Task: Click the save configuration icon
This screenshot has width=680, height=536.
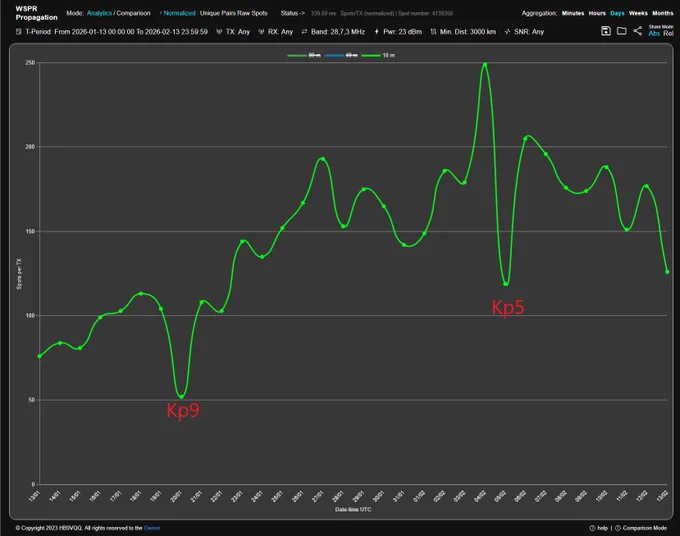Action: click(606, 31)
